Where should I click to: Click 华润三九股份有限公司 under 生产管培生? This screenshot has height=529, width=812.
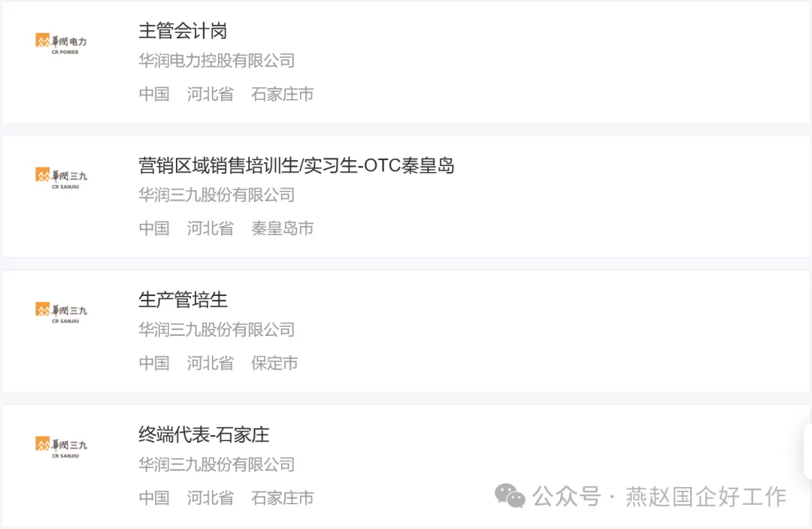point(217,330)
